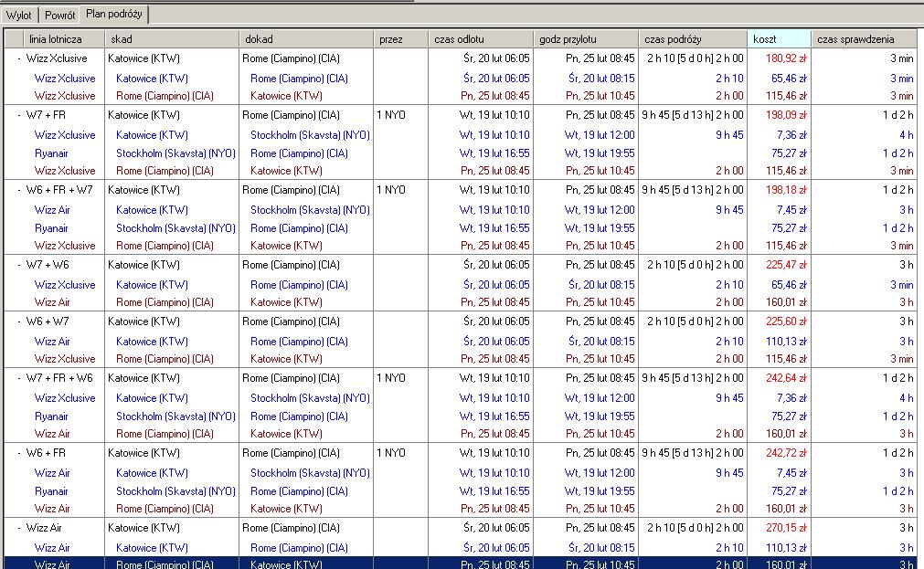Viewport: 924px width, 569px height.
Task: Switch to the Powrót tab
Action: click(x=60, y=16)
